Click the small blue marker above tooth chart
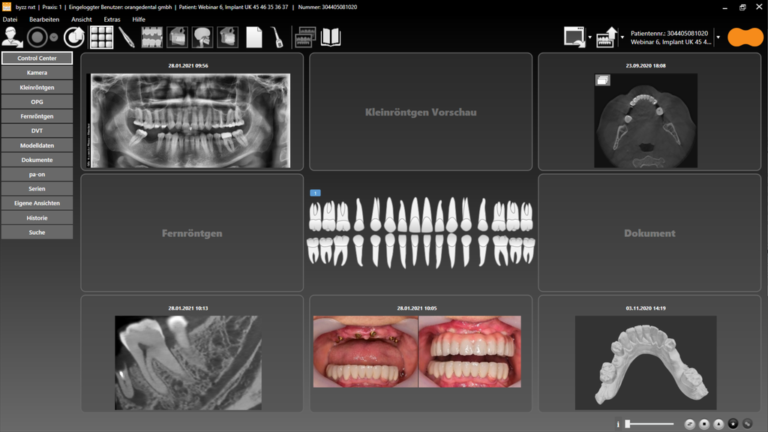The image size is (768, 432). 315,192
